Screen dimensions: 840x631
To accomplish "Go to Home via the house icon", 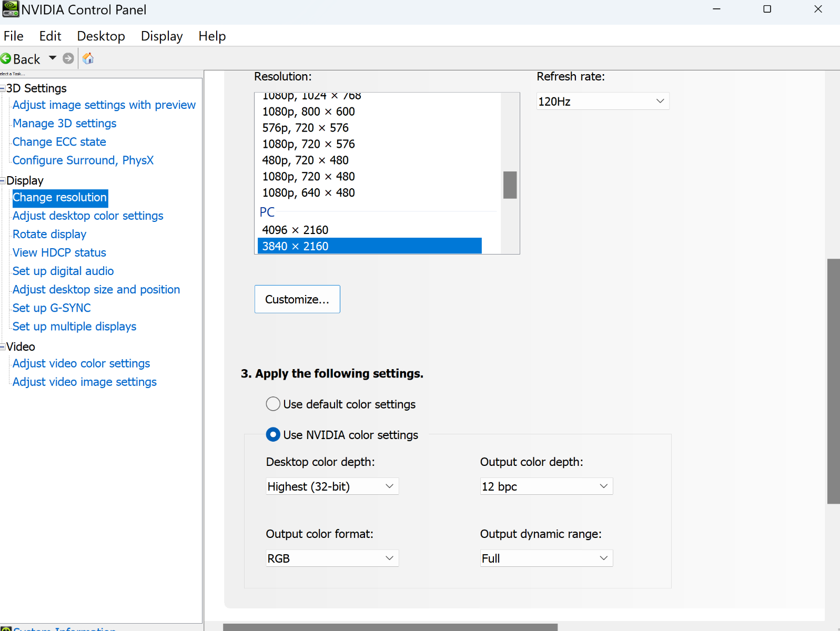I will point(88,58).
